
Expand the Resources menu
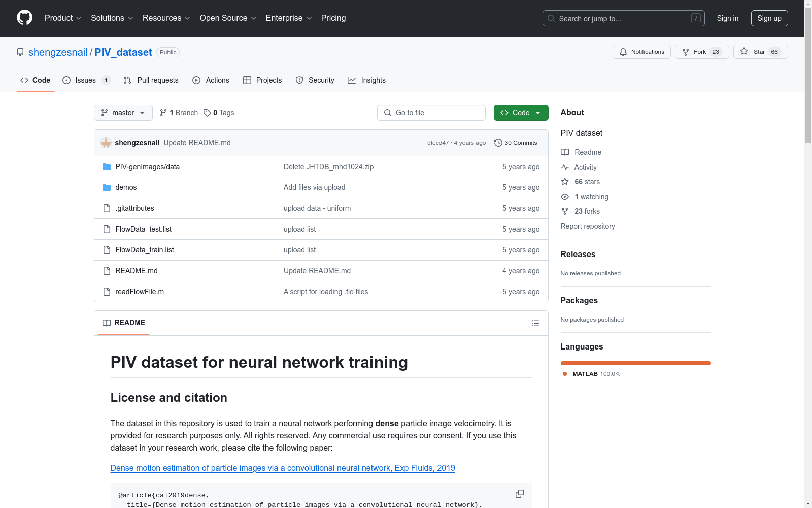click(166, 18)
